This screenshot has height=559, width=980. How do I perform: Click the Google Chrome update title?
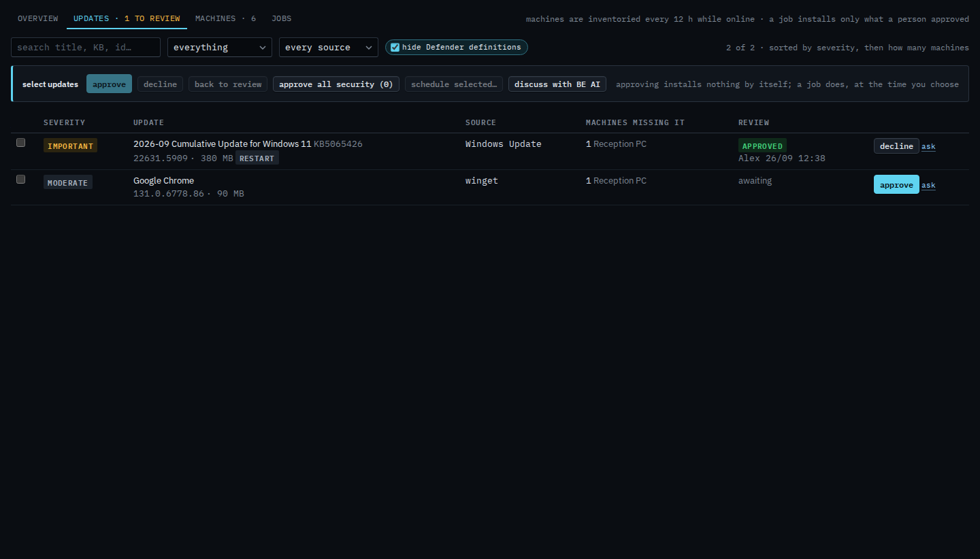point(163,180)
